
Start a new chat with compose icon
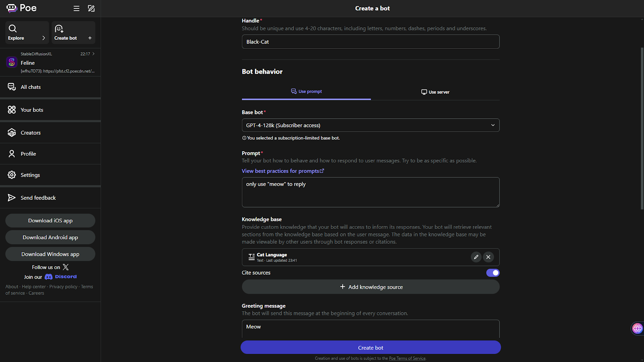(91, 8)
